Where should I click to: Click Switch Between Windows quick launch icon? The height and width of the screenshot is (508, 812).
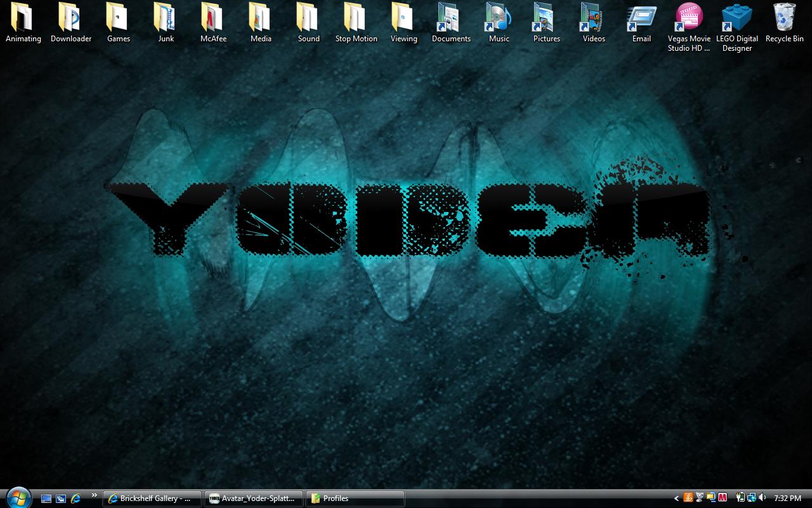point(61,498)
